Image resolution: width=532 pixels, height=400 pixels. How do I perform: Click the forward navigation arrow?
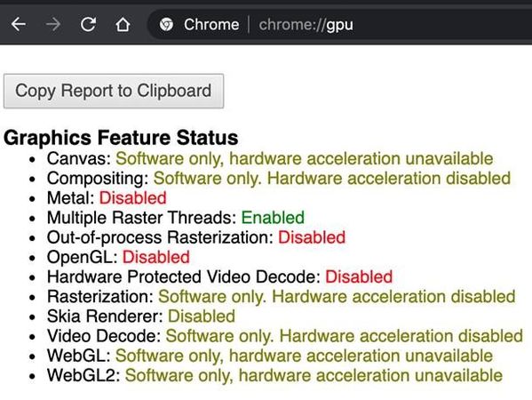tap(53, 25)
